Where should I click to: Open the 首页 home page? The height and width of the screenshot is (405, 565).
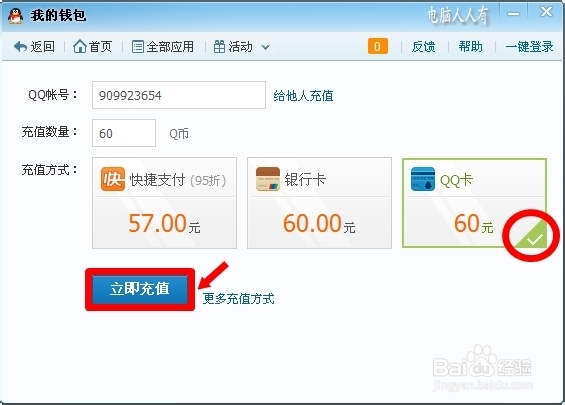(x=93, y=47)
